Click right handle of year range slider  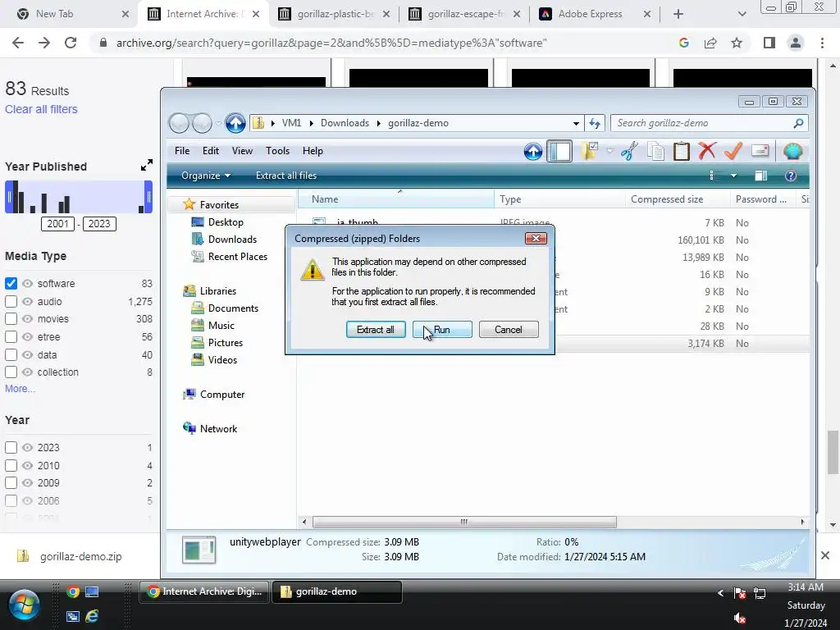[149, 197]
